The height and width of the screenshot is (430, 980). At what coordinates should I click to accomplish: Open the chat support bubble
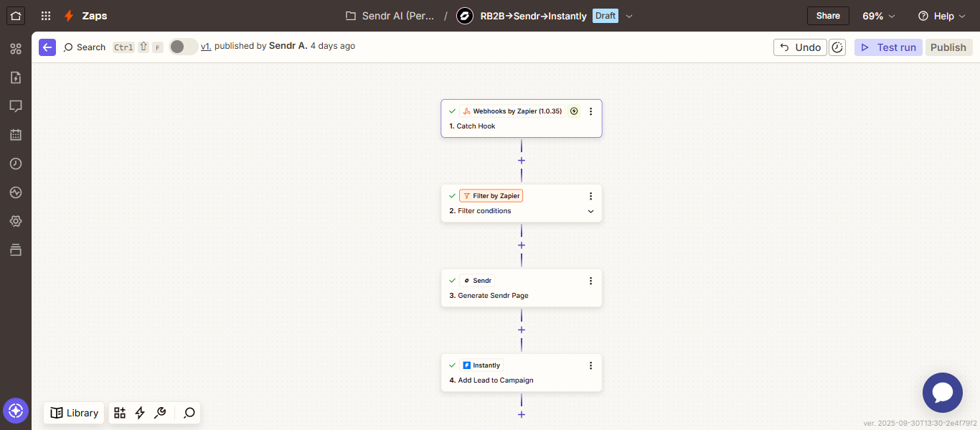point(942,393)
